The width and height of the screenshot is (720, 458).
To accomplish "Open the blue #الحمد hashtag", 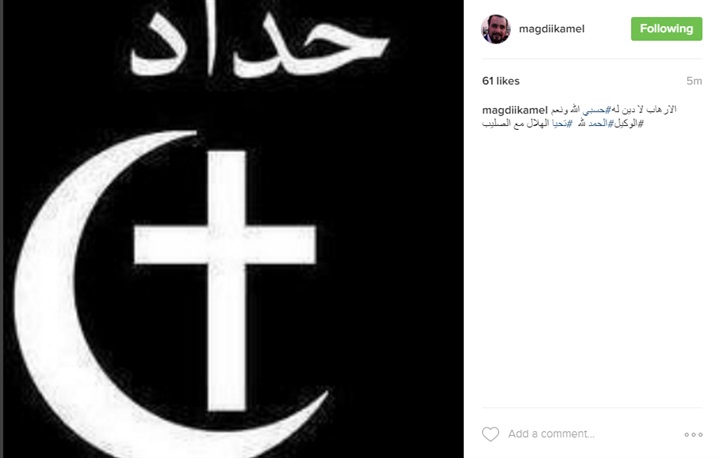I will [x=601, y=124].
